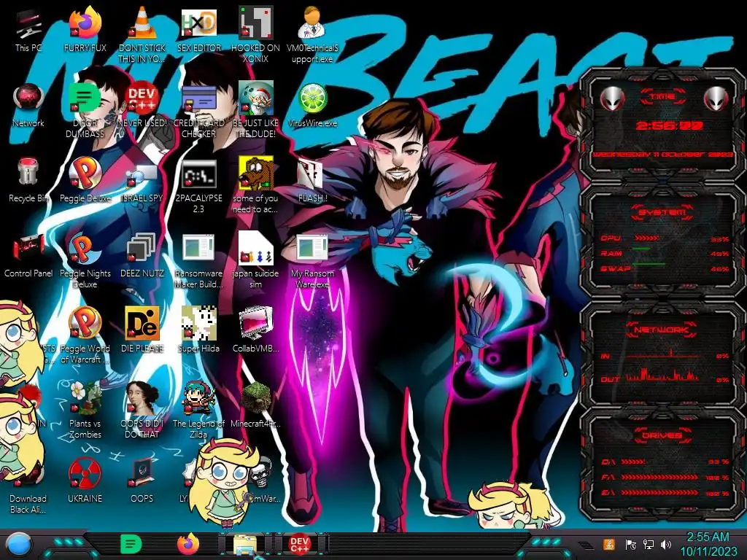This screenshot has height=560, width=747.
Task: Launch Plants vs Zombies
Action: [85, 398]
